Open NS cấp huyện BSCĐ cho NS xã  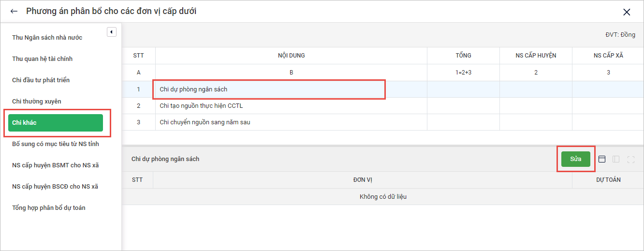pos(55,187)
